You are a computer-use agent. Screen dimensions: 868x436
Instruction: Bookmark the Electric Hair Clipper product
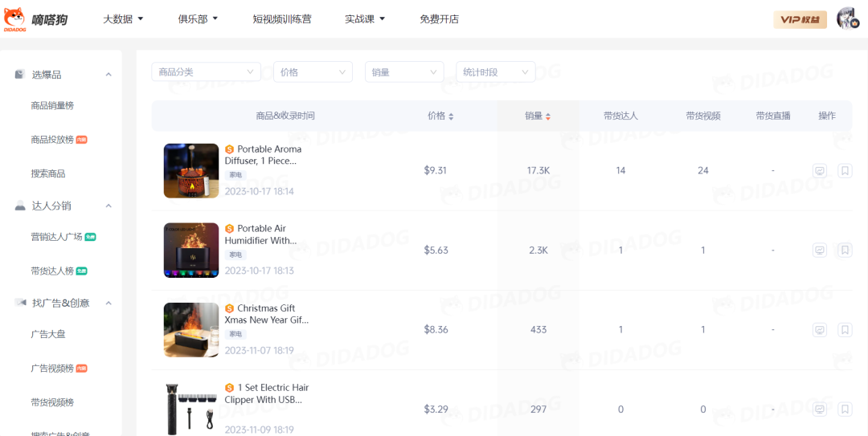(x=845, y=410)
